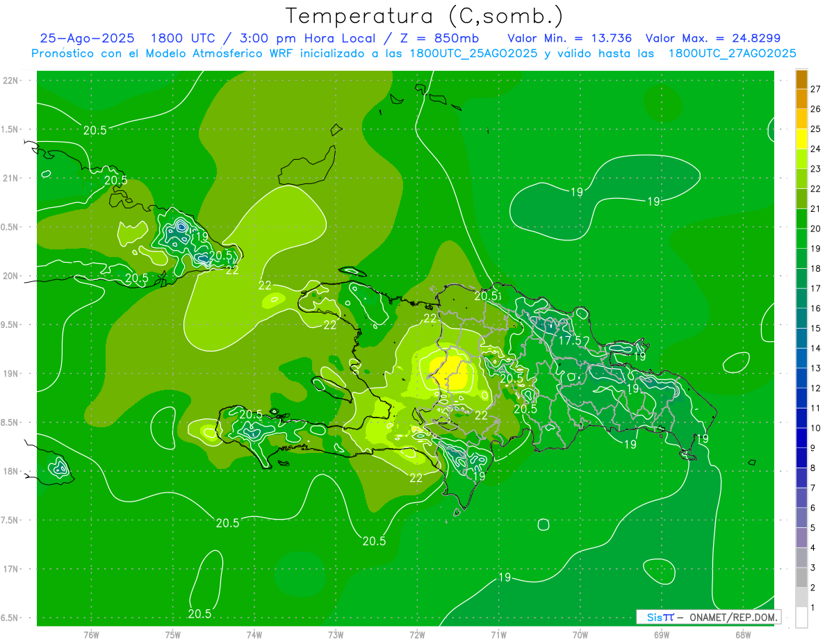Select the 'Valor Min. = 13.736' value
834x644 pixels.
click(571, 38)
